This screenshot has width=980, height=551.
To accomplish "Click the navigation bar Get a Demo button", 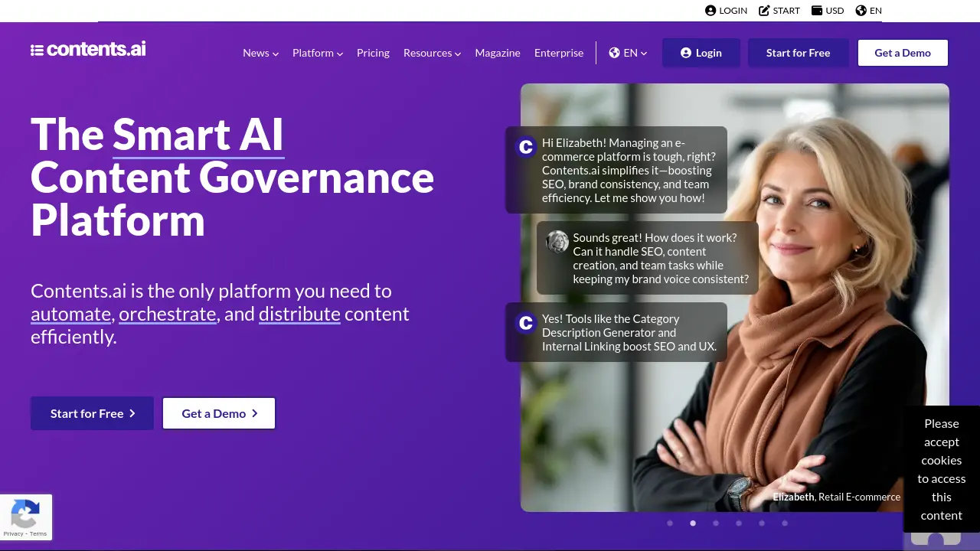I will tap(903, 53).
